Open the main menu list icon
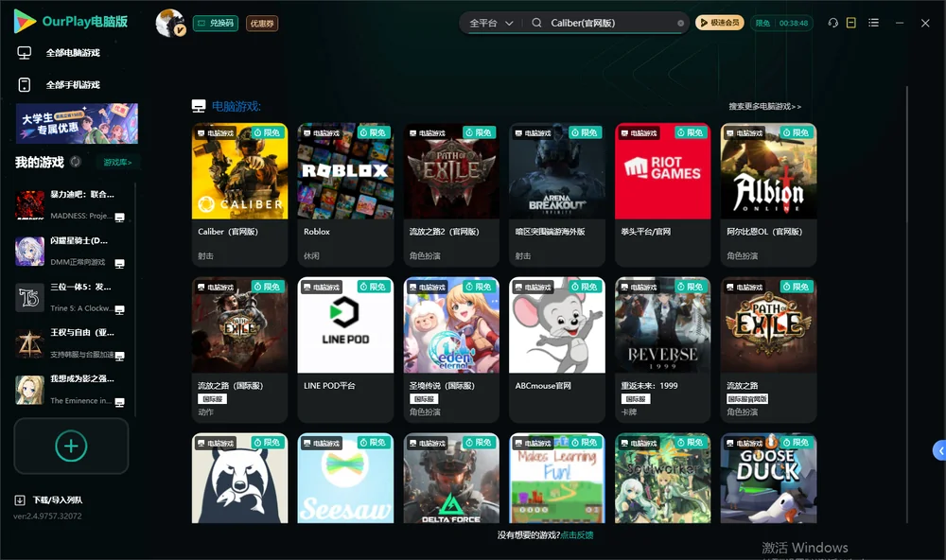 coord(873,23)
